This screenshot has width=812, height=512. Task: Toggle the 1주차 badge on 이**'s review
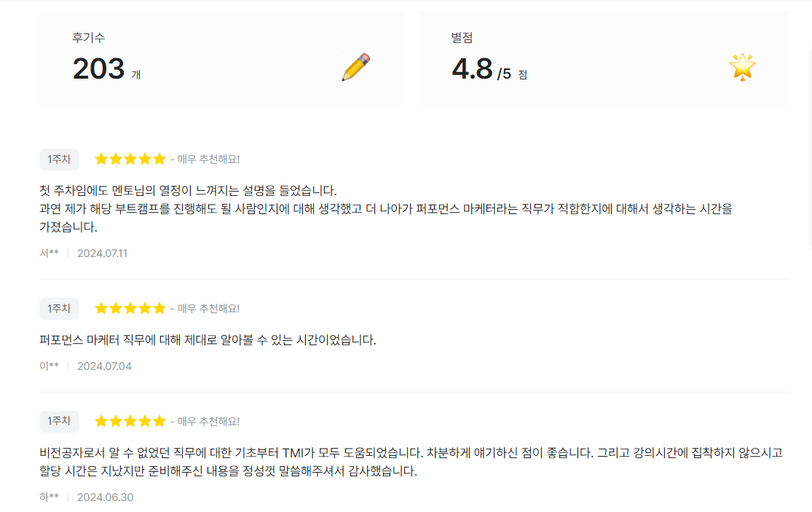click(59, 308)
